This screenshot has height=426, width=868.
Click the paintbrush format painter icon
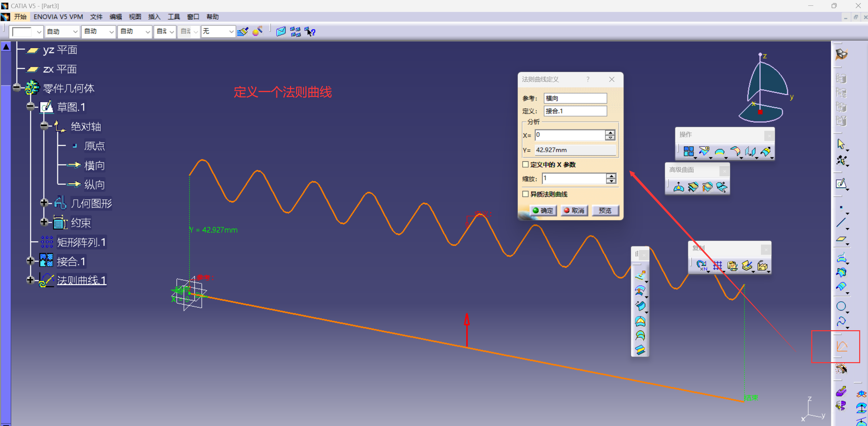(243, 32)
